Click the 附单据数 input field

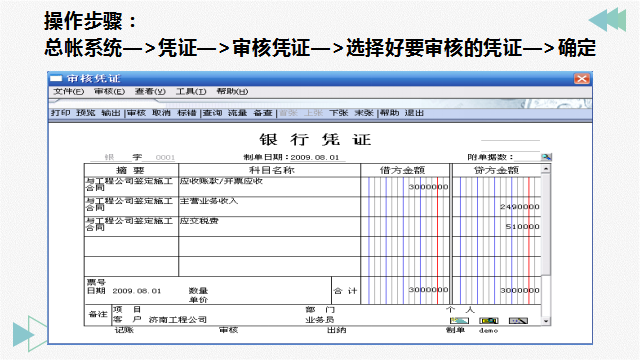pos(527,157)
